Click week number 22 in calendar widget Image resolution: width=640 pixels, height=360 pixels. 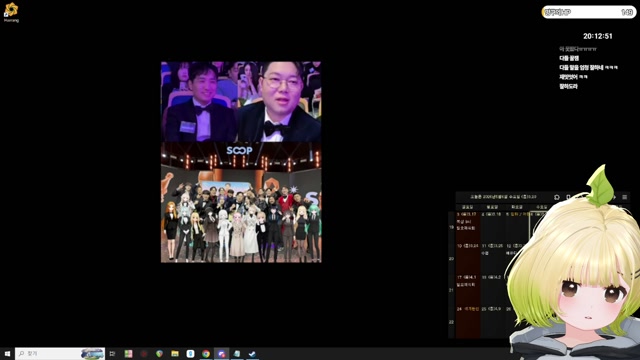(x=451, y=322)
